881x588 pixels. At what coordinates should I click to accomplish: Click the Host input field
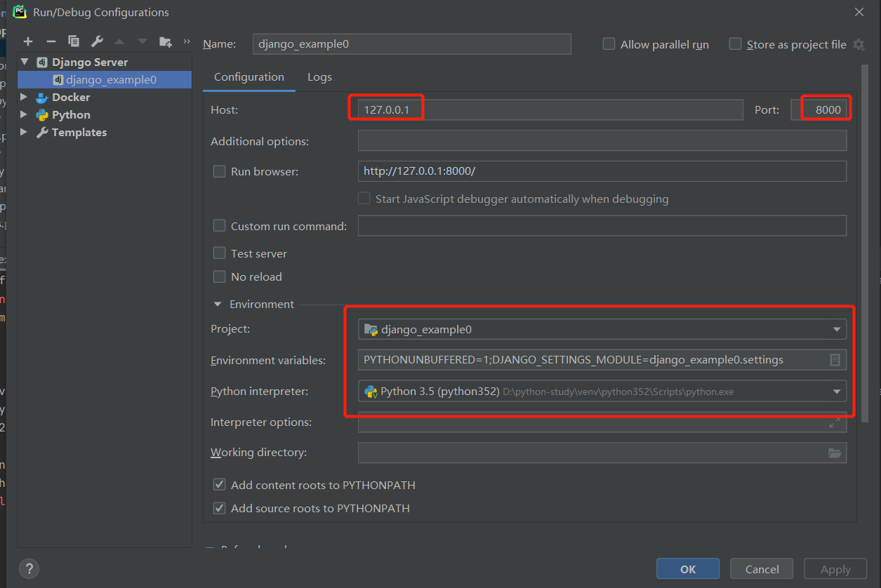548,110
